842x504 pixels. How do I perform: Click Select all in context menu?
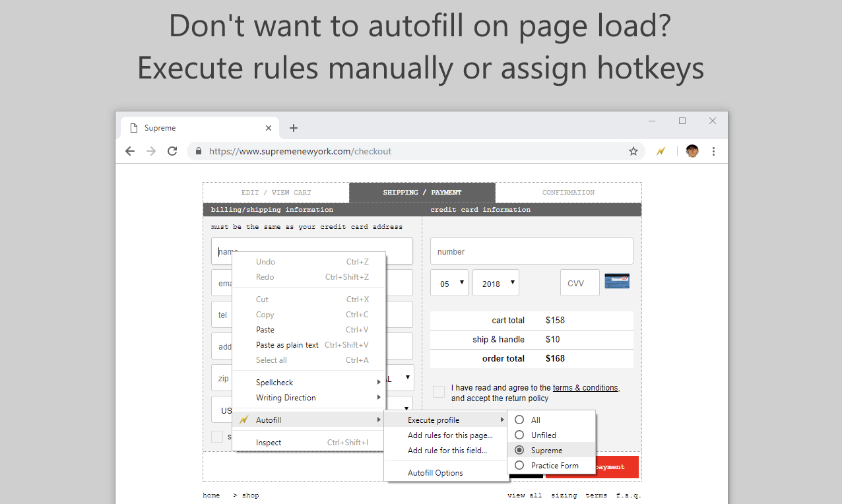308,360
